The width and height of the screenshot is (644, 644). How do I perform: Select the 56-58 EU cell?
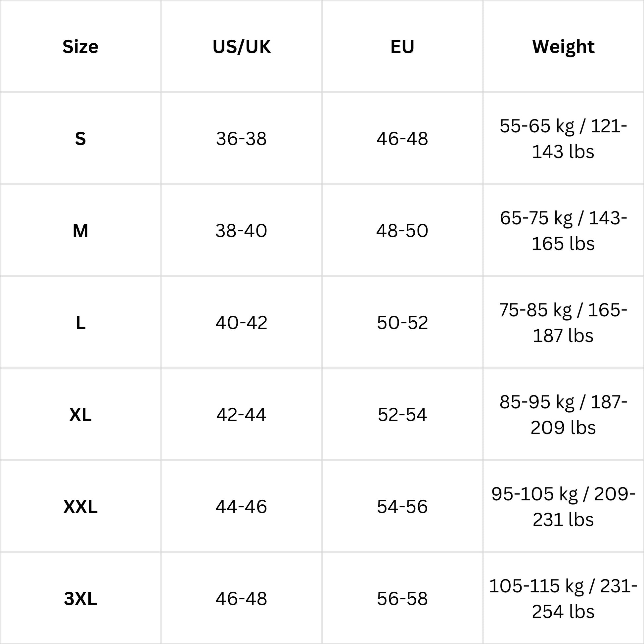click(402, 599)
